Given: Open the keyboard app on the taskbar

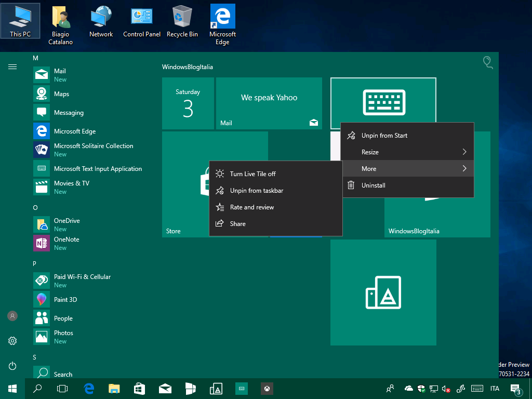Looking at the screenshot, I should (x=242, y=389).
